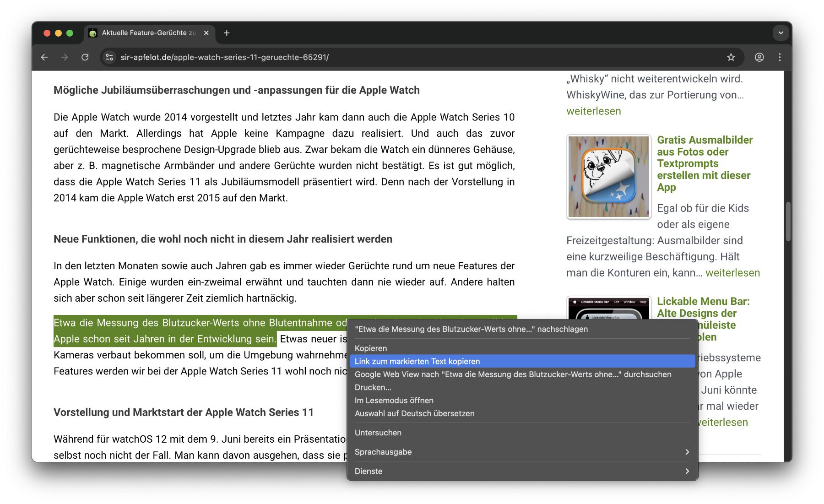This screenshot has width=824, height=504.
Task: Select Kopieren from context menu
Action: [x=371, y=348]
